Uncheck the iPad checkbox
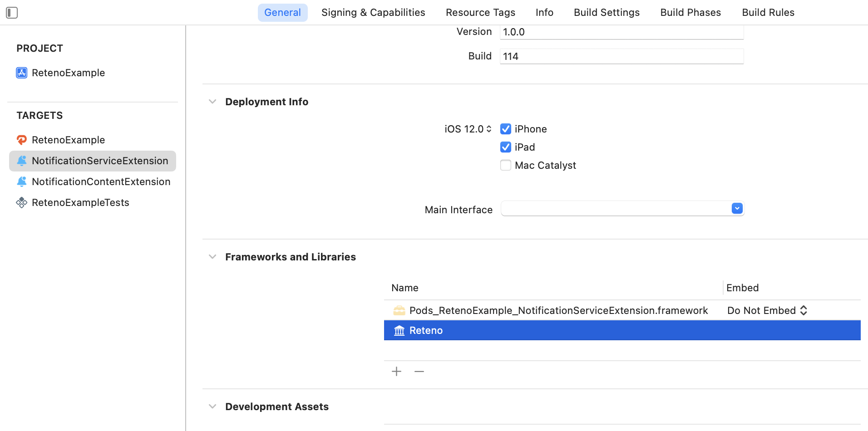This screenshot has width=868, height=431. (506, 147)
